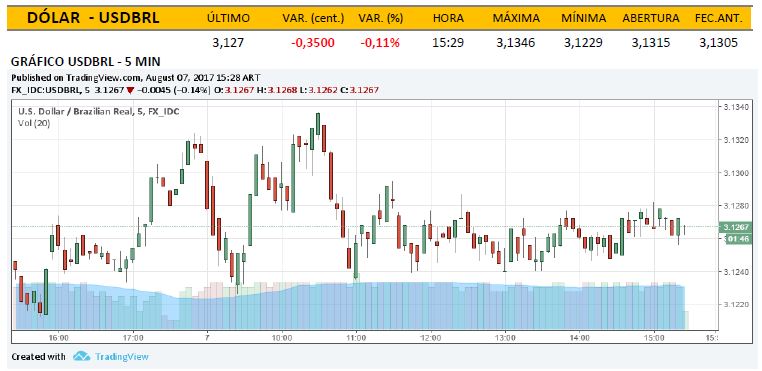This screenshot has height=371, width=762.
Task: Click the DÓLAR - USDBRL header cell
Action: click(93, 18)
